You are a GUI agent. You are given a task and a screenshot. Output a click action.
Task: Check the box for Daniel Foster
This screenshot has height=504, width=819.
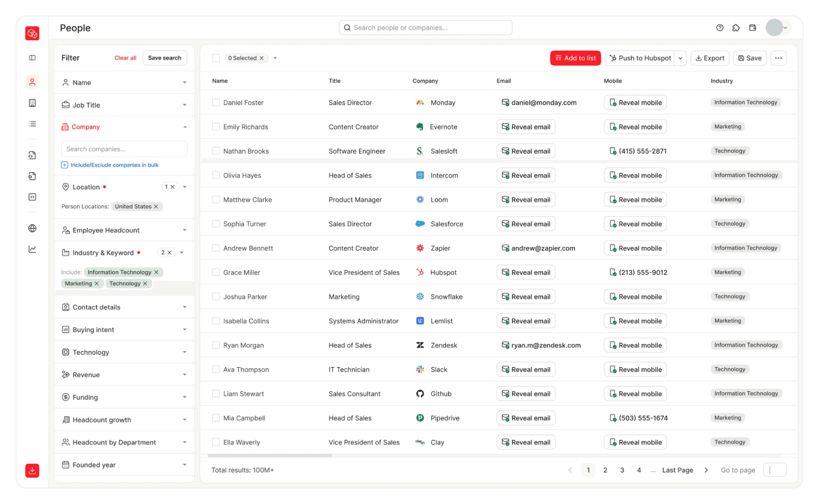click(x=216, y=102)
